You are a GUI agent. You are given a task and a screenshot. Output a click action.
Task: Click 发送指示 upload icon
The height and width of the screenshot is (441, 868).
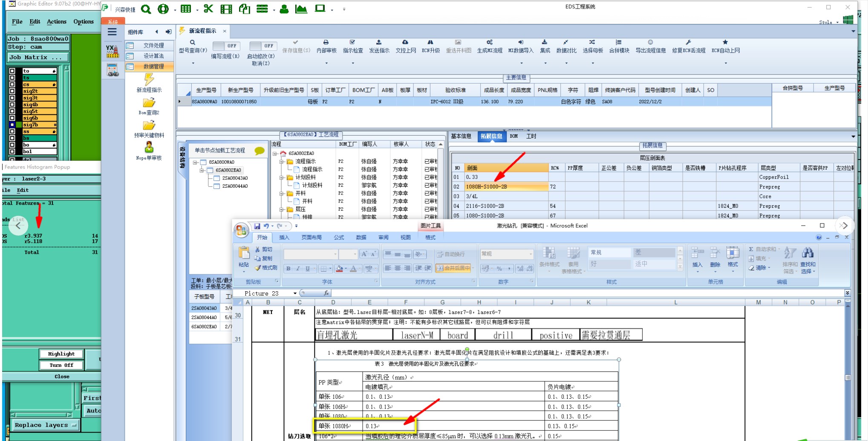coord(379,43)
